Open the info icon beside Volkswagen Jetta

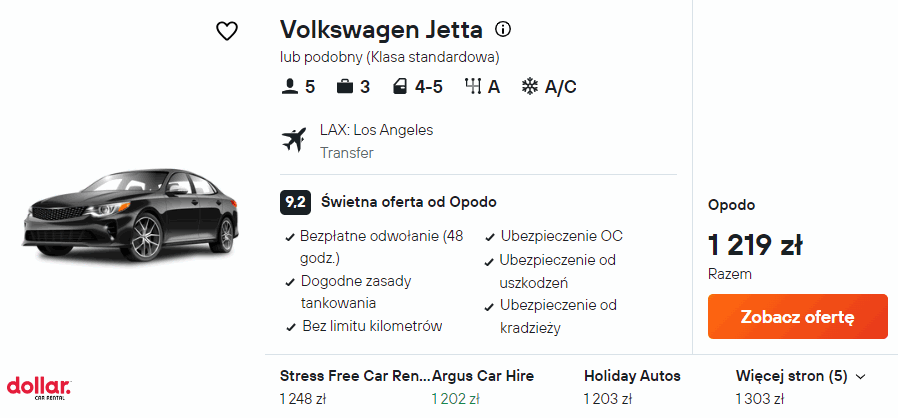coord(503,29)
